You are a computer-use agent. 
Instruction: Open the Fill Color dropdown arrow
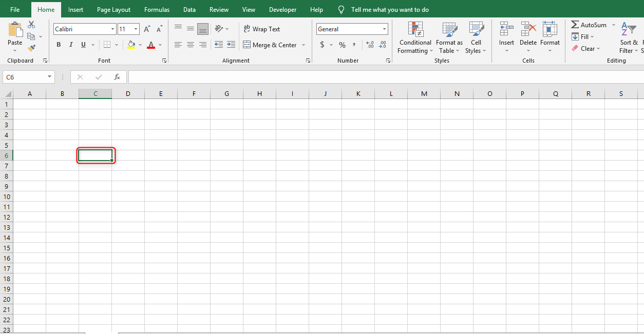coord(140,45)
